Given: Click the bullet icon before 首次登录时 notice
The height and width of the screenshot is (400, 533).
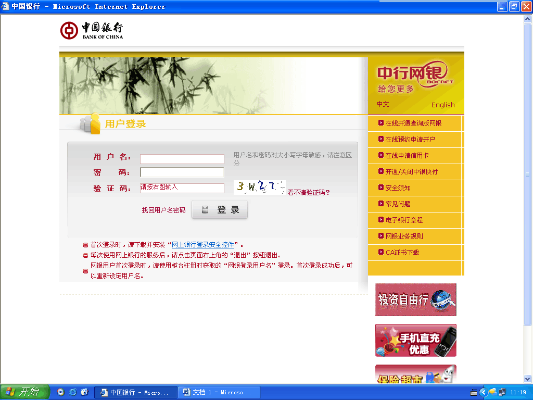Looking at the screenshot, I should (85, 245).
